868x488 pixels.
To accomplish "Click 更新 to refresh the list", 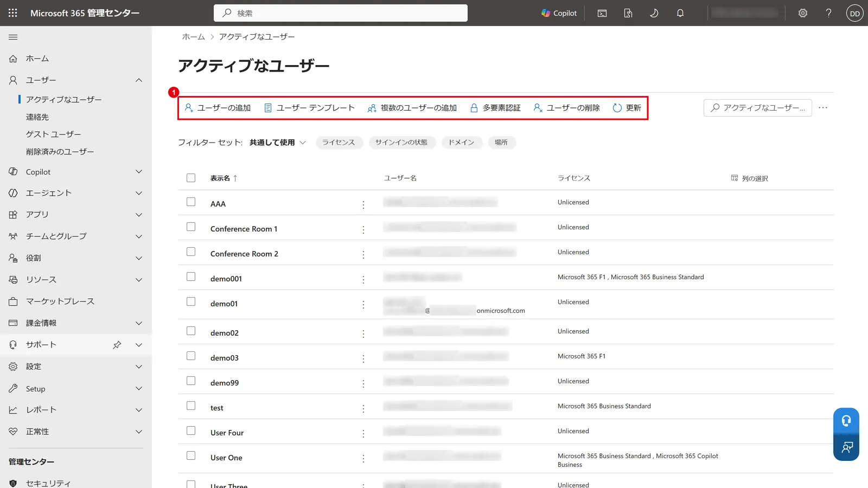I will click(x=627, y=108).
